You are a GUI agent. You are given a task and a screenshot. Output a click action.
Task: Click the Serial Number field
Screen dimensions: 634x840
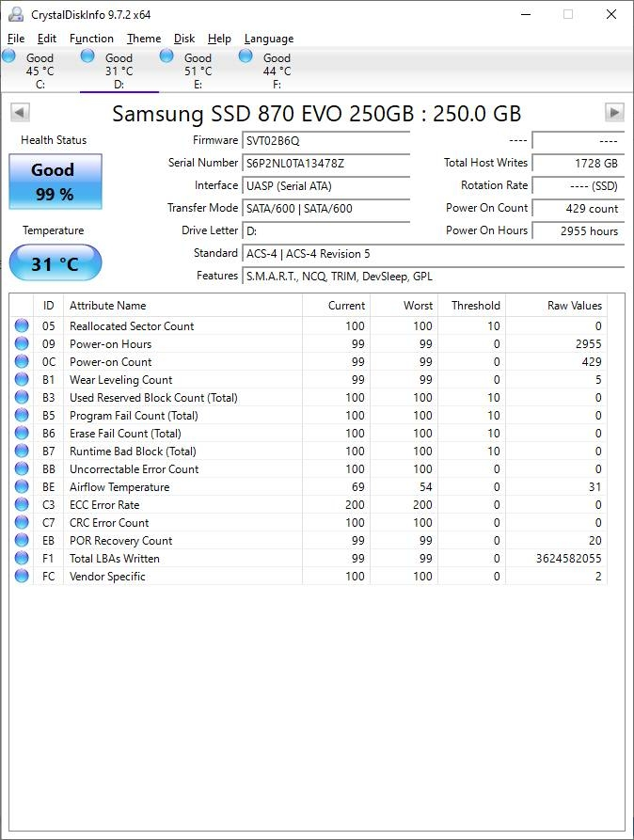pyautogui.click(x=325, y=164)
